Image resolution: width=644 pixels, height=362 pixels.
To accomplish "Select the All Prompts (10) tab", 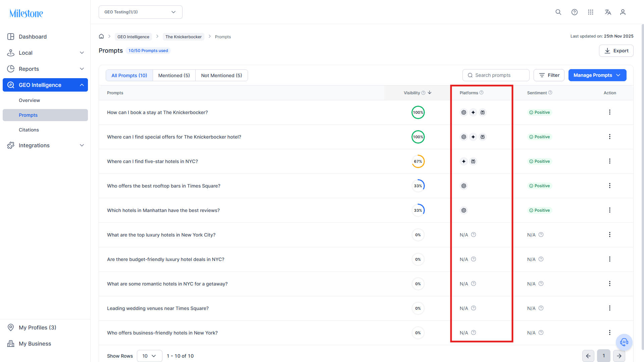I will 129,75.
